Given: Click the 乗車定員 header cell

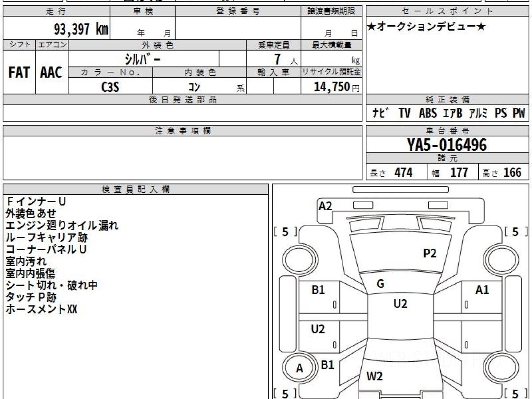Looking at the screenshot, I should pos(274,45).
